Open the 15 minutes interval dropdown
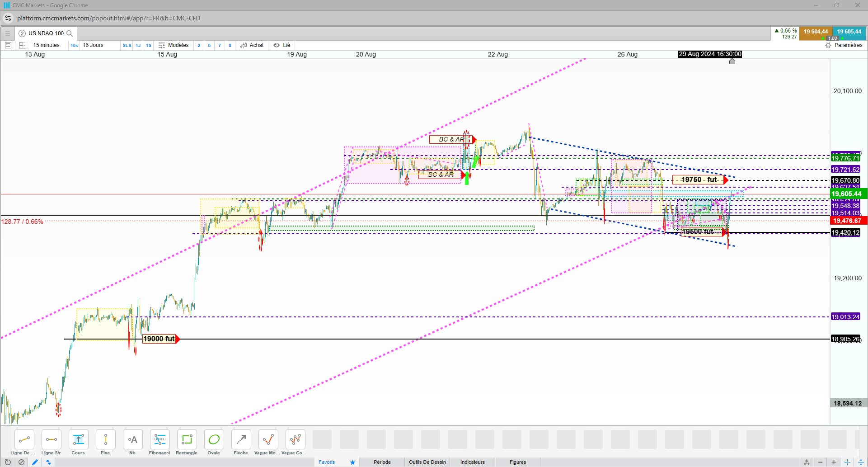 coord(47,45)
